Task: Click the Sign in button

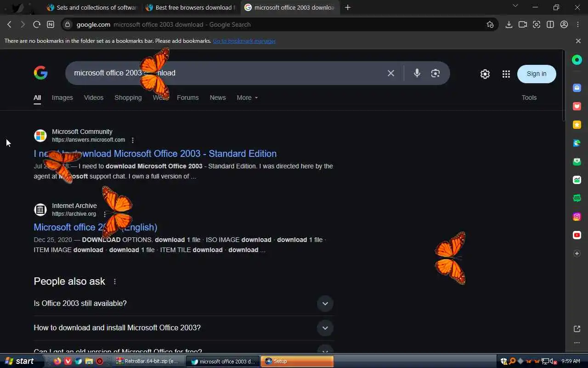Action: (537, 74)
